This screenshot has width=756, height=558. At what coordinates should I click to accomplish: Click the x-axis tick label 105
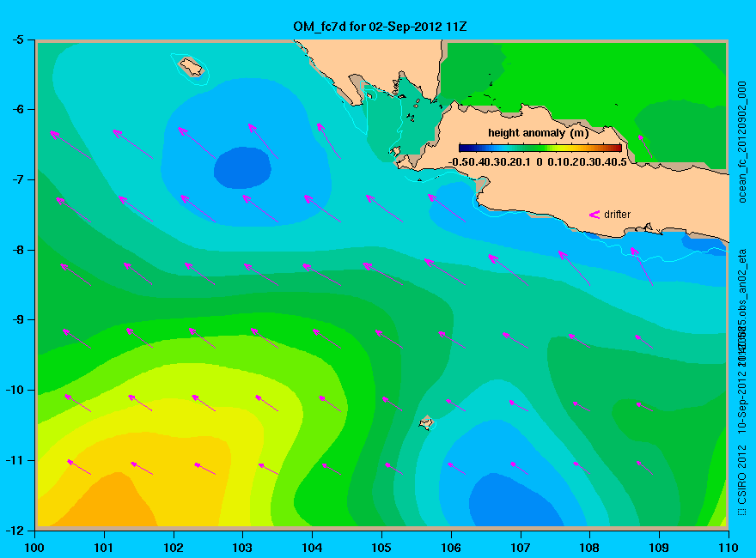click(381, 548)
